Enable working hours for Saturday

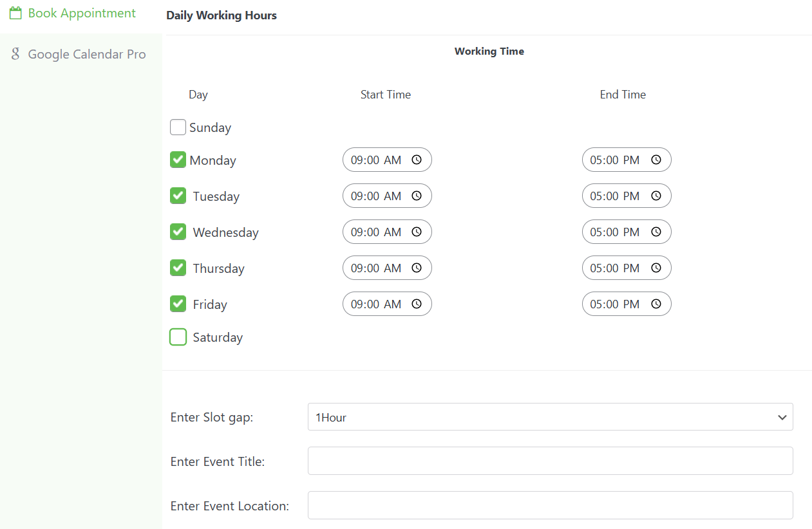pos(178,337)
